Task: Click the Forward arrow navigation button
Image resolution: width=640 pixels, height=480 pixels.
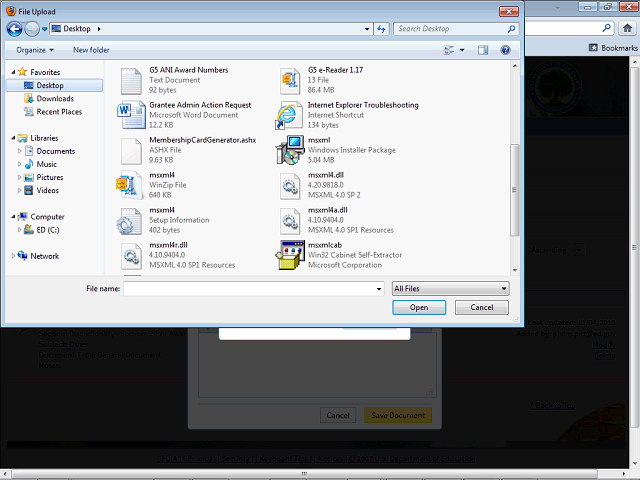Action: [x=32, y=29]
